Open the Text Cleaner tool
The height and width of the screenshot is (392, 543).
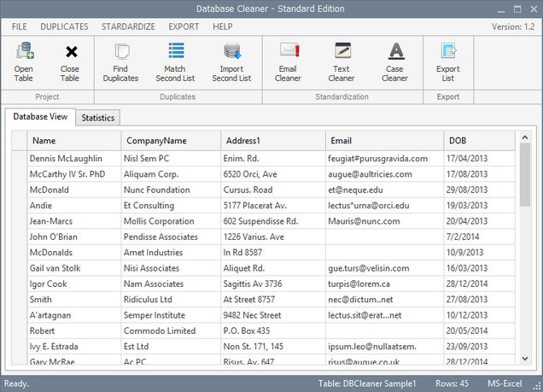click(342, 61)
